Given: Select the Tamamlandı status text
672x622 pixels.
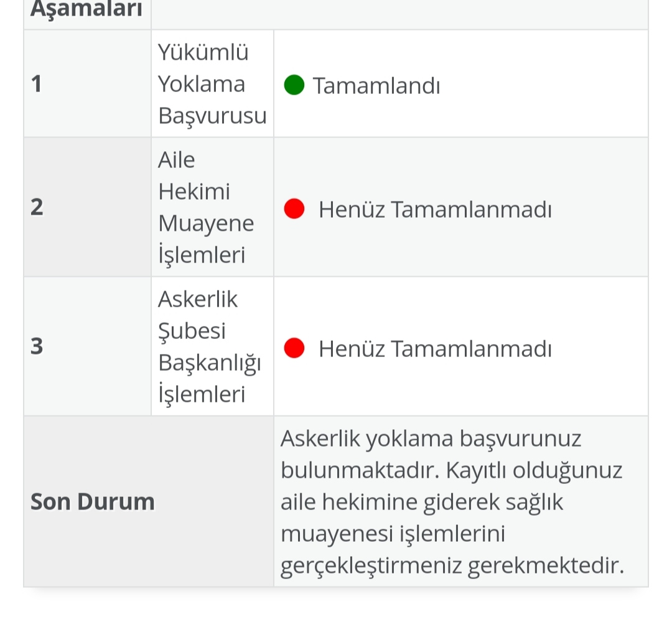Looking at the screenshot, I should 376,86.
